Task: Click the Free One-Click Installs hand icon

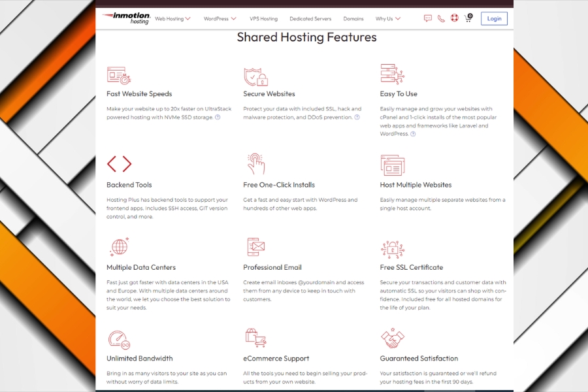Action: coord(256,163)
